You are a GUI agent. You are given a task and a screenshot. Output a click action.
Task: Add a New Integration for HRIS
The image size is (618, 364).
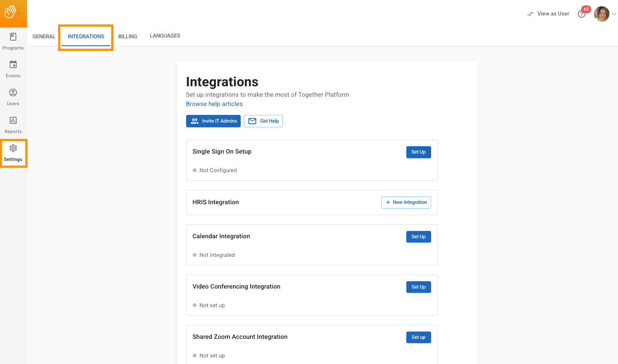[406, 202]
